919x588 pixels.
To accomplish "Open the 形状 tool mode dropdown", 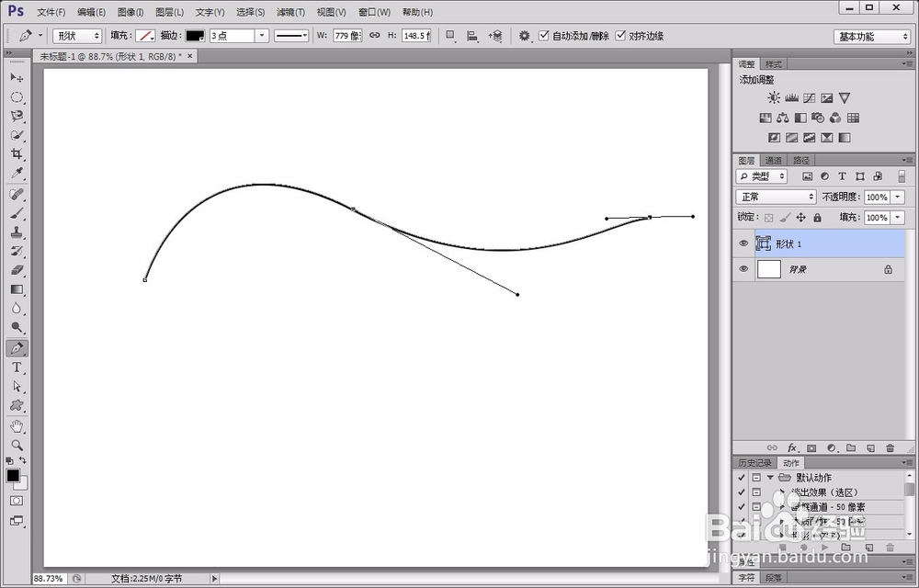I will (77, 37).
